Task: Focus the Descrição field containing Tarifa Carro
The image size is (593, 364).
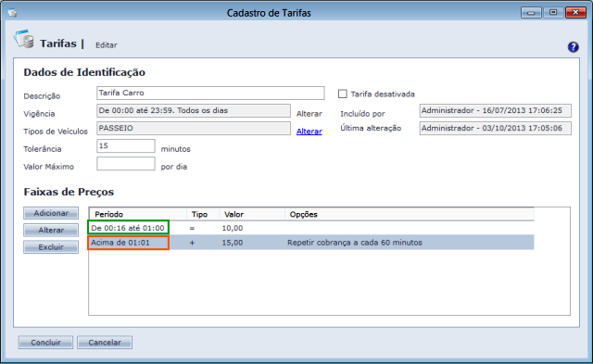Action: [210, 93]
